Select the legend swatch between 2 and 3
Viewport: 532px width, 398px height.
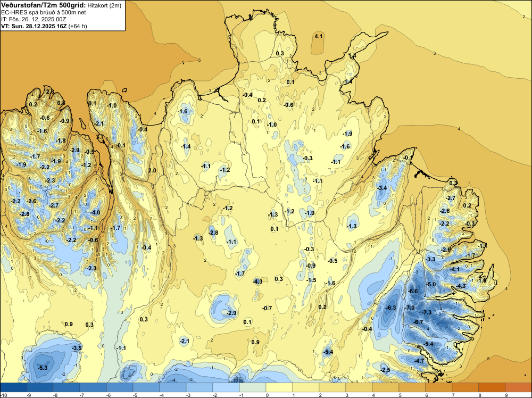click(332, 387)
